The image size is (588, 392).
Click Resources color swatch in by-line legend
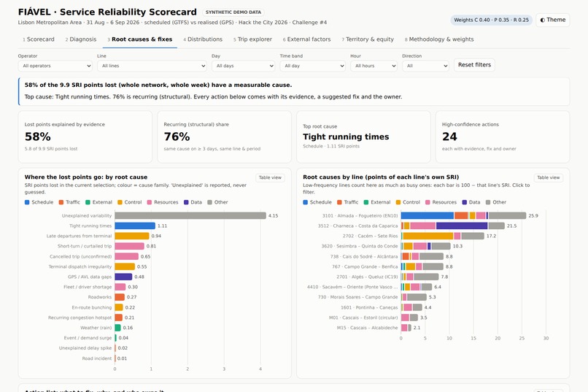(x=428, y=202)
